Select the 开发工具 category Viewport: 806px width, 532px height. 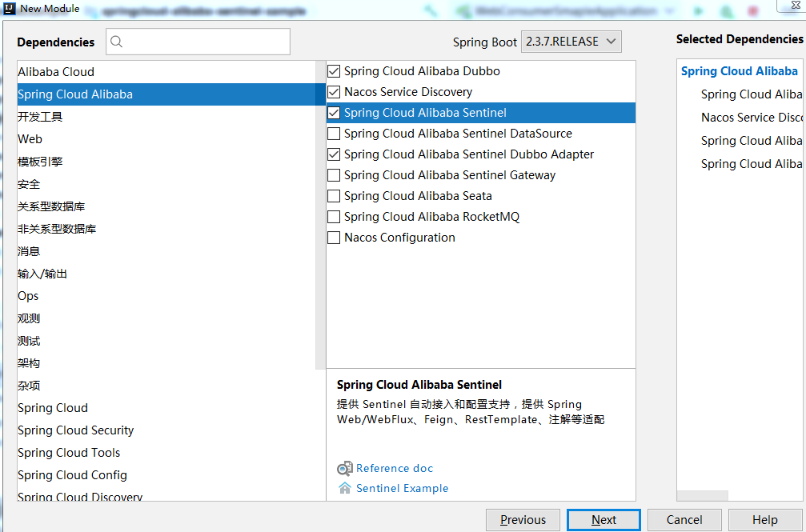tap(166, 117)
